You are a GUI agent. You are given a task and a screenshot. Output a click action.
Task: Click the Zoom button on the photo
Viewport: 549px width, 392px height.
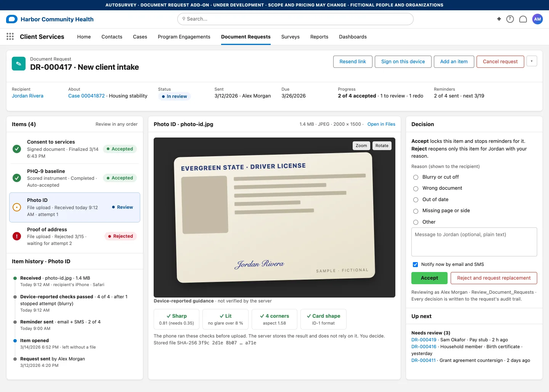click(361, 146)
